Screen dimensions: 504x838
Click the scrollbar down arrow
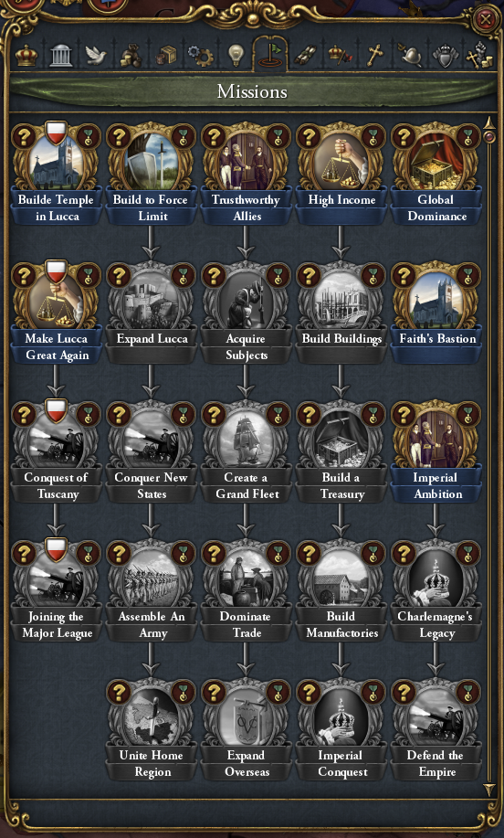[489, 789]
